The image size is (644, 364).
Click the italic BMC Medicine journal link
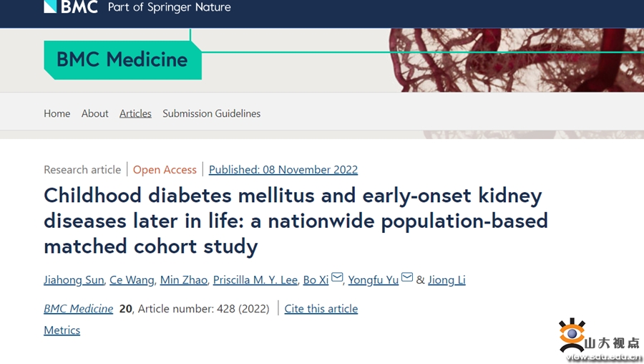pos(79,309)
